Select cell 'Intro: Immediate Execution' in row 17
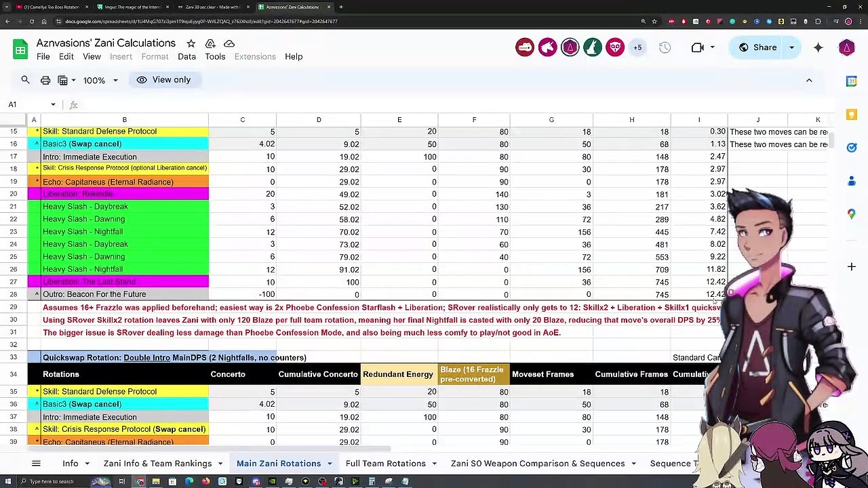 (x=124, y=157)
